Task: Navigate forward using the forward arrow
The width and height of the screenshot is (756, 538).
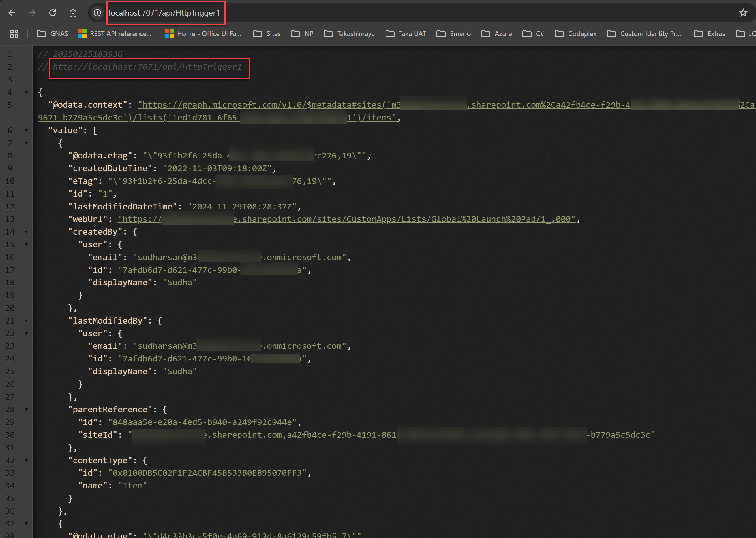Action: pyautogui.click(x=32, y=12)
